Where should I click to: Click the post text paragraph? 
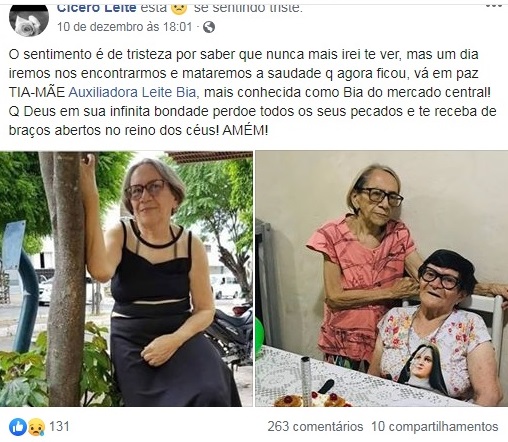(253, 92)
